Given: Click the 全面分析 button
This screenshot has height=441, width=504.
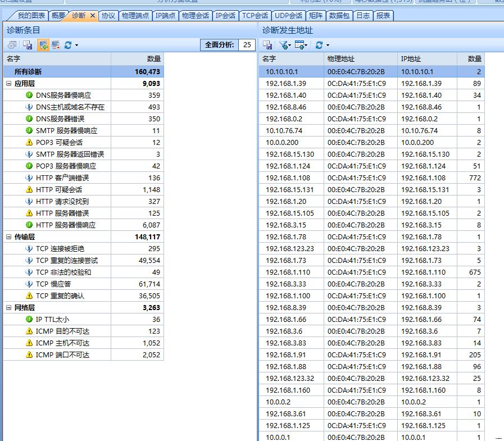Looking at the screenshot, I should point(219,45).
